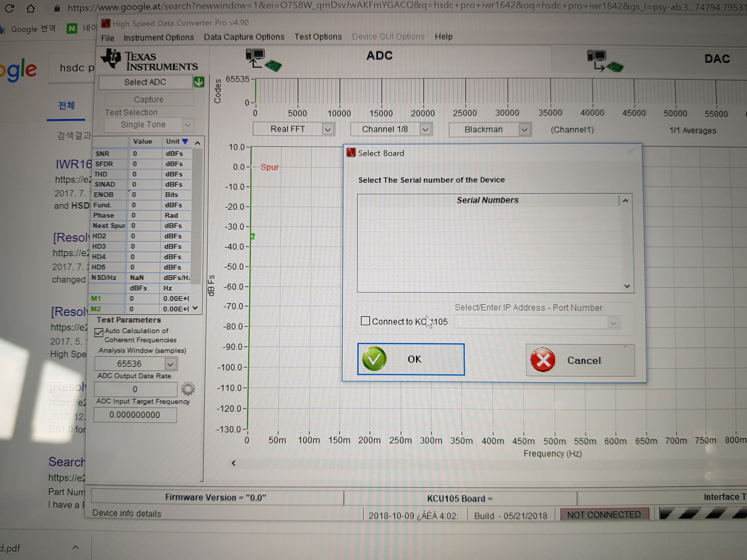
Task: Open the Instrument Options menu
Action: (159, 37)
